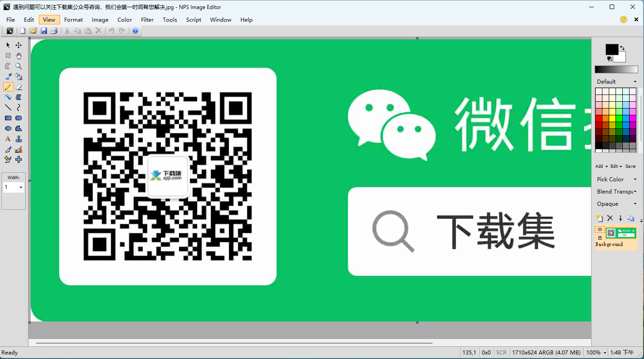Create a new image from toolbar
Viewport: 644px width, 359px height.
[23, 31]
